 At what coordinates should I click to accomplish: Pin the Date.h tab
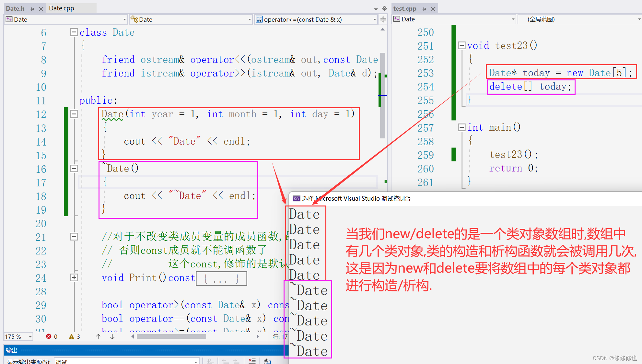32,9
